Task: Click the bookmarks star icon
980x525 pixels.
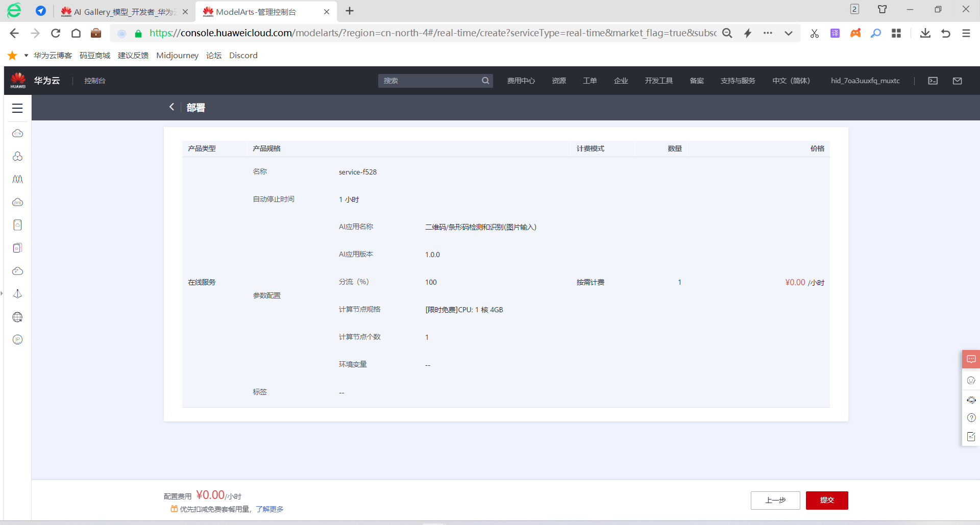Action: (12, 55)
